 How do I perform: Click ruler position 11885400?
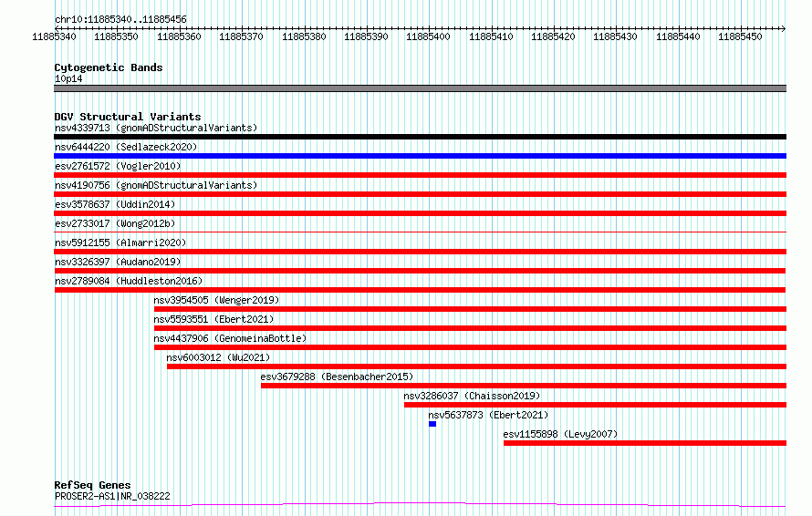click(x=428, y=36)
